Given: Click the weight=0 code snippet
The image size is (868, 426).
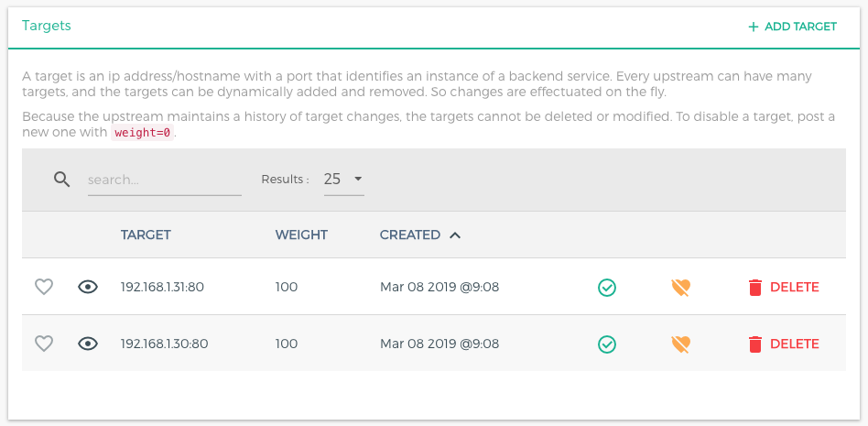Looking at the screenshot, I should point(142,133).
